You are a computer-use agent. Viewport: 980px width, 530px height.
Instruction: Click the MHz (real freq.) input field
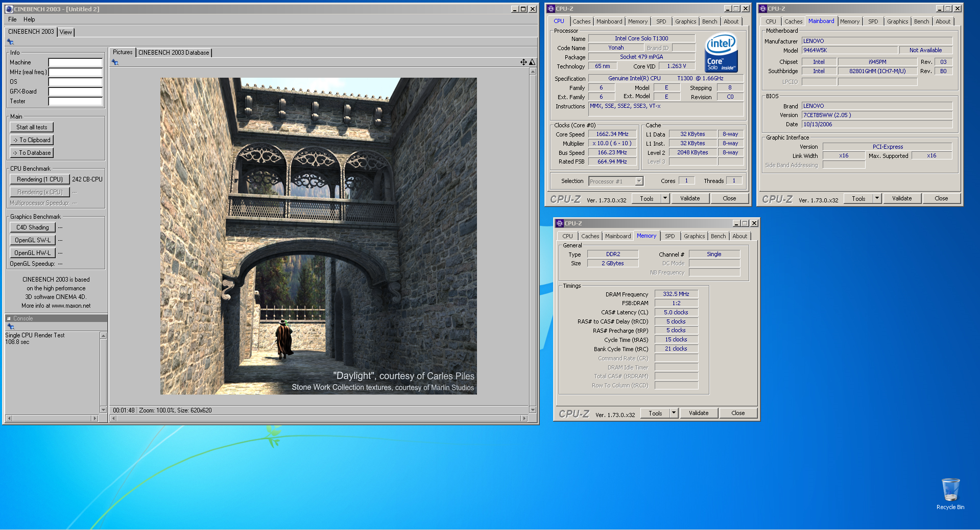tap(76, 72)
